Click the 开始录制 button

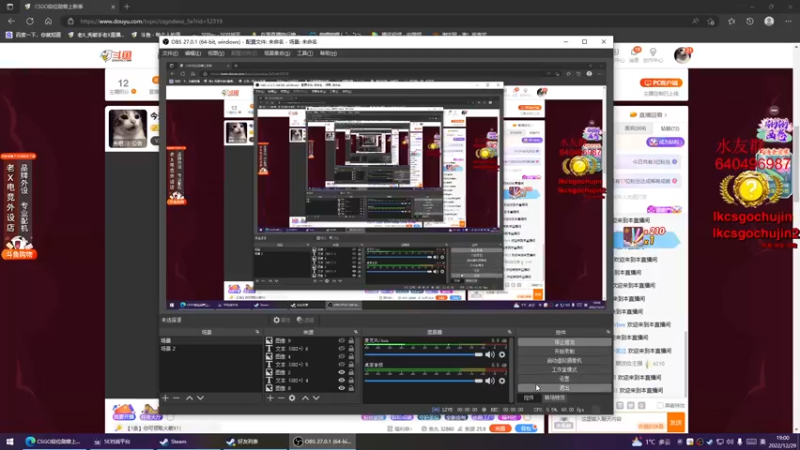click(x=564, y=352)
